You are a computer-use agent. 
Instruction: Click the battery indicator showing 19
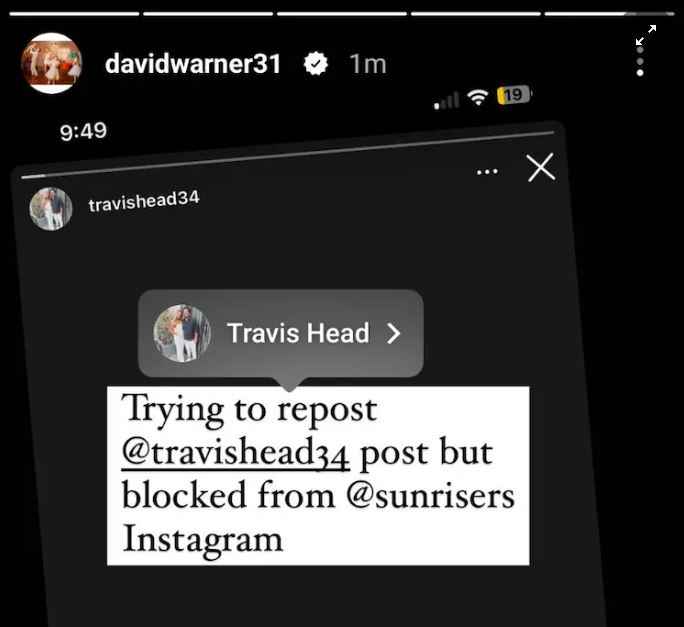click(x=514, y=95)
